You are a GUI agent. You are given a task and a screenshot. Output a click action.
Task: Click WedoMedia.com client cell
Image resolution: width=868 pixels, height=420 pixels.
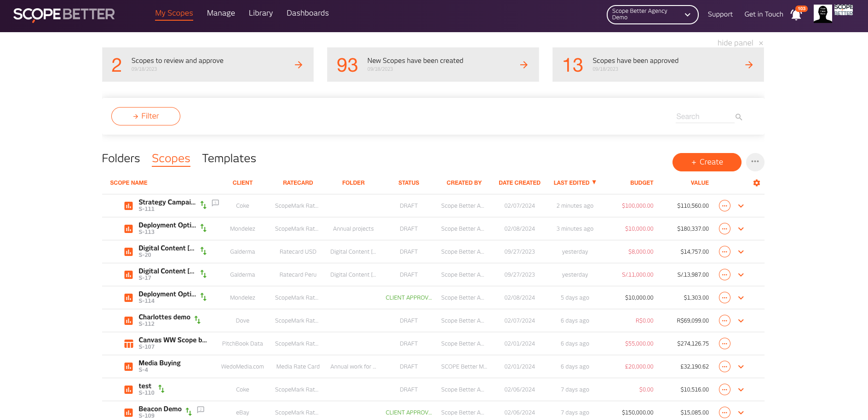coord(242,367)
